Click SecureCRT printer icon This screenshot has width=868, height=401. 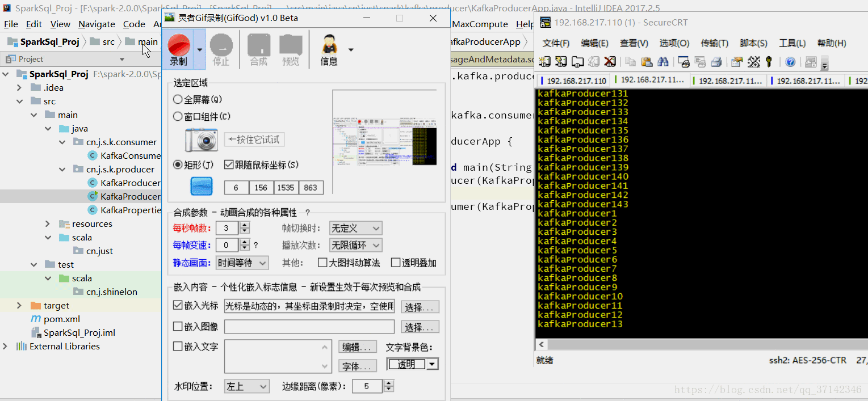tap(716, 62)
